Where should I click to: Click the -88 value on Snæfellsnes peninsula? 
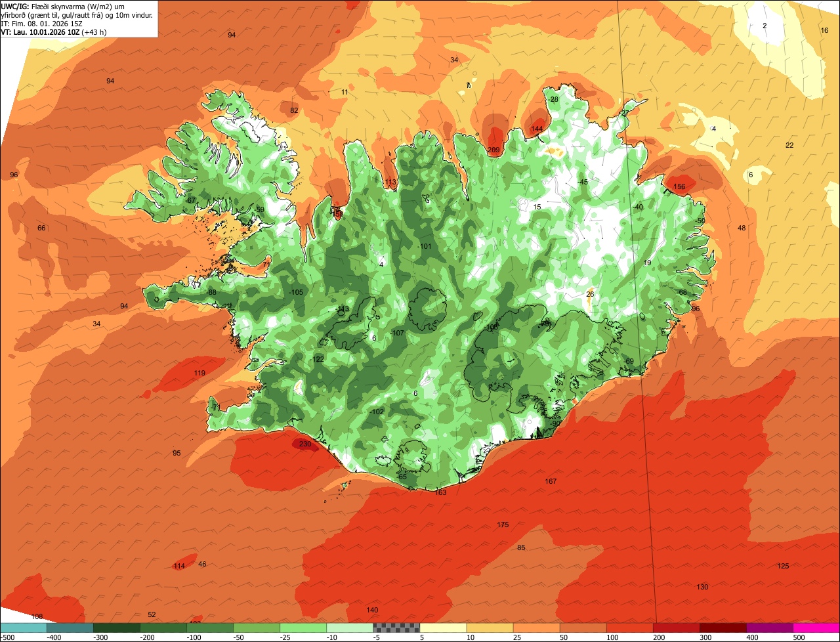211,292
